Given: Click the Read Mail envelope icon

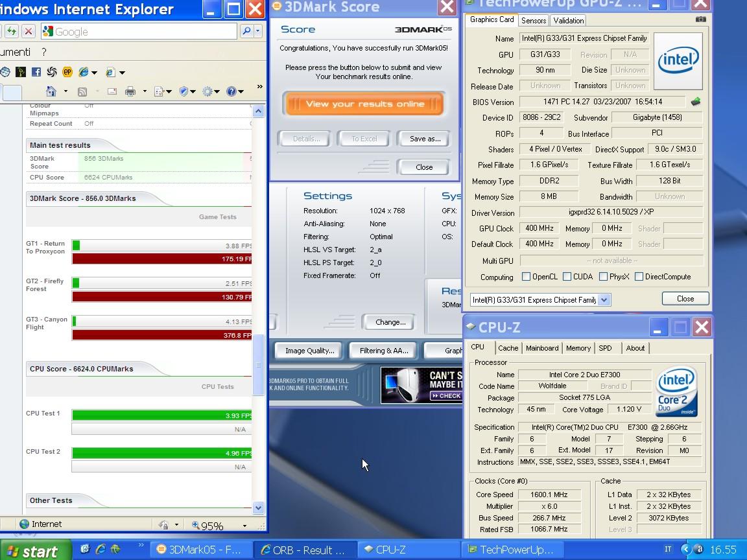Looking at the screenshot, I should (x=112, y=91).
